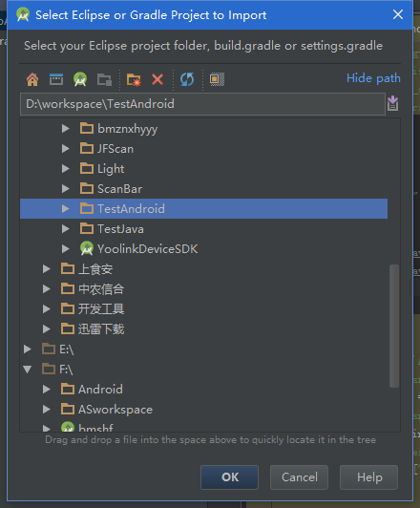Select the TestAndroid folder row

click(203, 208)
